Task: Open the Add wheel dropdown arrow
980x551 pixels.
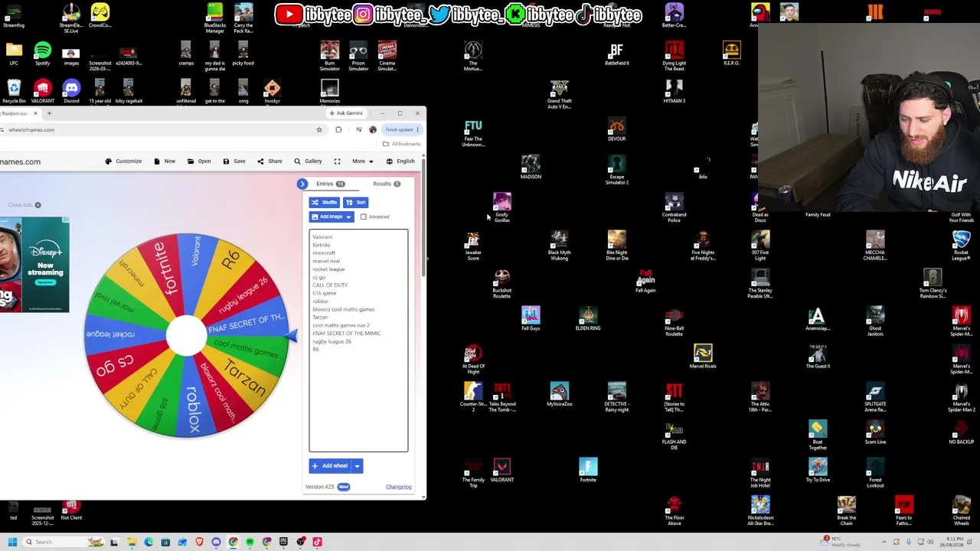Action: click(x=357, y=466)
